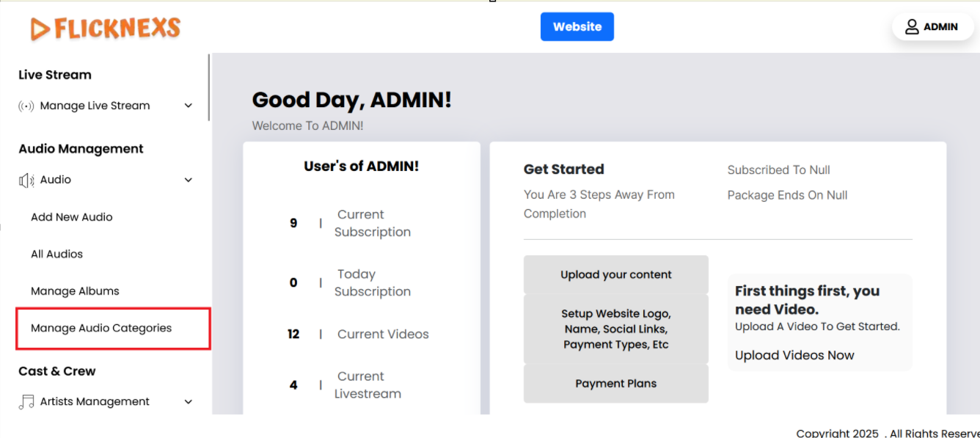
Task: Select the Payment Plans step
Action: tap(615, 384)
